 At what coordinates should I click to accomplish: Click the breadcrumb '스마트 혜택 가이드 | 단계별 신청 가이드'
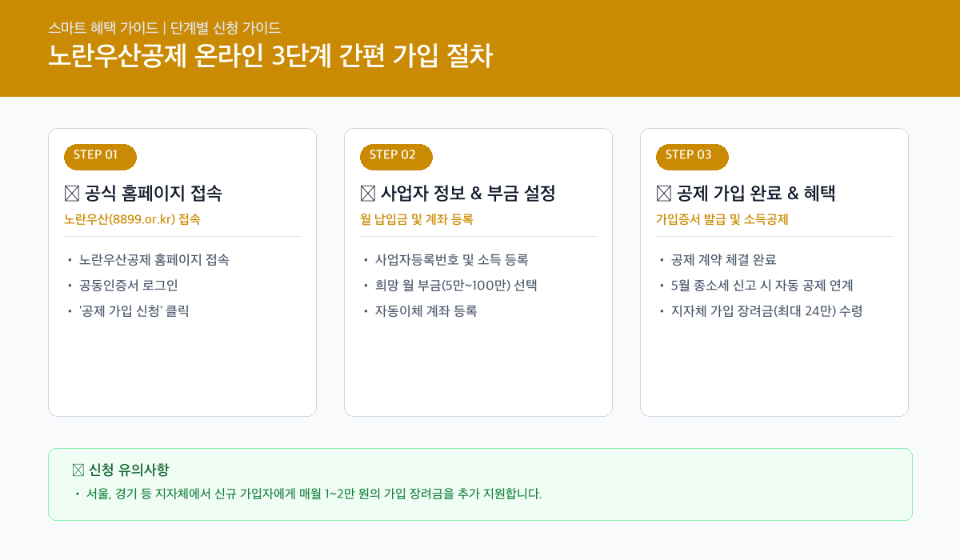tap(164, 28)
